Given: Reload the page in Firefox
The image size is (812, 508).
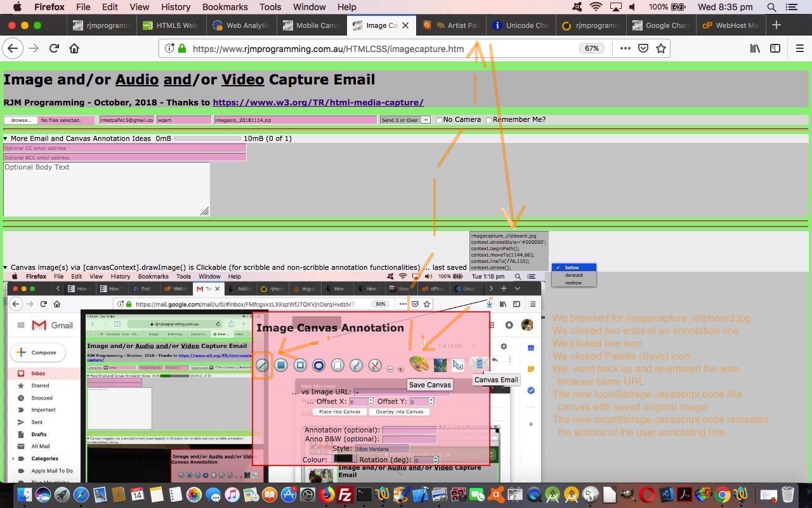Looking at the screenshot, I should pyautogui.click(x=54, y=48).
